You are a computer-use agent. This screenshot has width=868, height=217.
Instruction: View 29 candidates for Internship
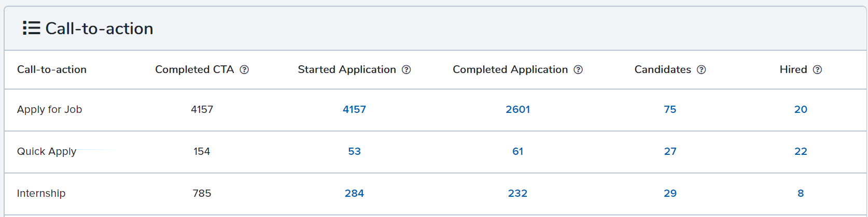coord(670,193)
